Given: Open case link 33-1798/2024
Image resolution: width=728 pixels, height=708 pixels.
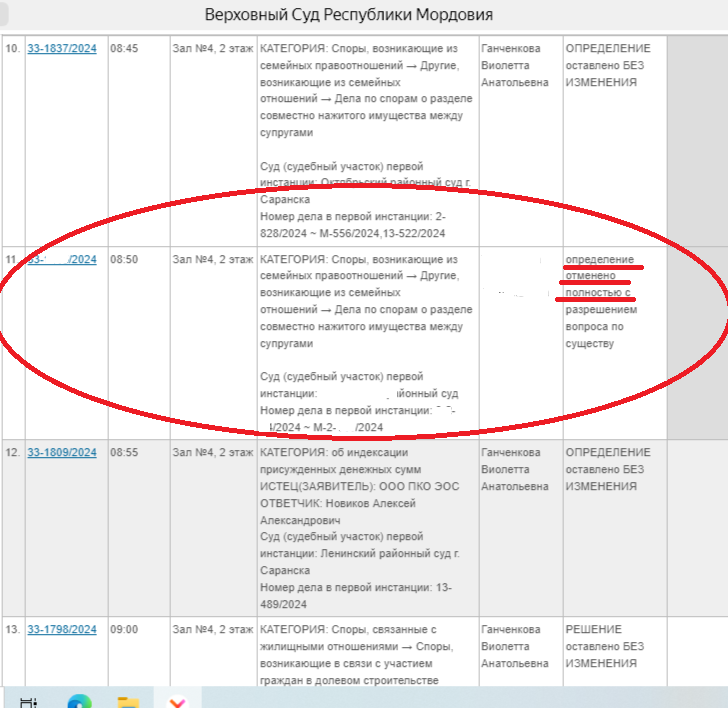Looking at the screenshot, I should point(62,629).
